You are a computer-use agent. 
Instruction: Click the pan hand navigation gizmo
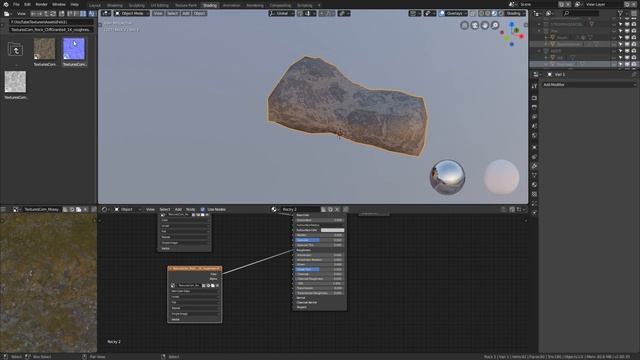tap(484, 25)
